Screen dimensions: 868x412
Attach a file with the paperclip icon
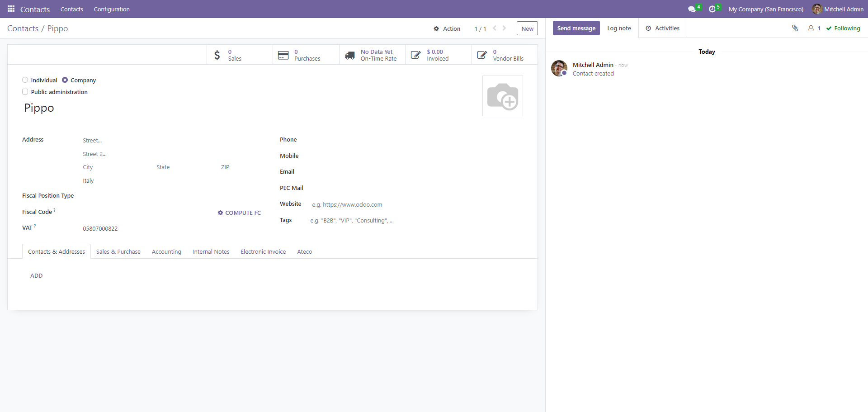[795, 28]
